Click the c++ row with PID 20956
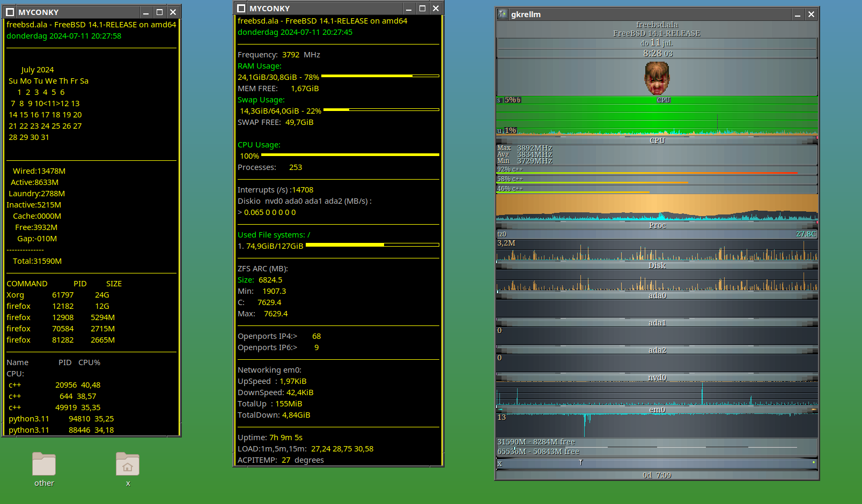This screenshot has width=862, height=504. (x=55, y=385)
